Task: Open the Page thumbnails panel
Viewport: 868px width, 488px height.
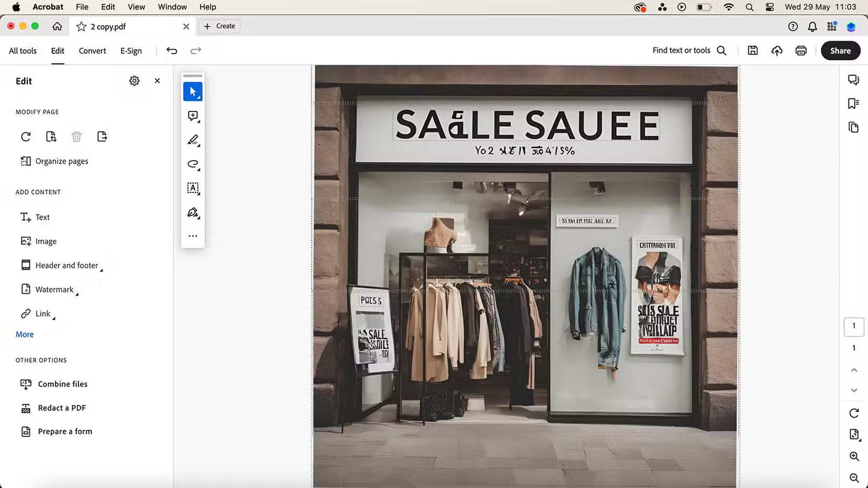Action: pyautogui.click(x=853, y=127)
